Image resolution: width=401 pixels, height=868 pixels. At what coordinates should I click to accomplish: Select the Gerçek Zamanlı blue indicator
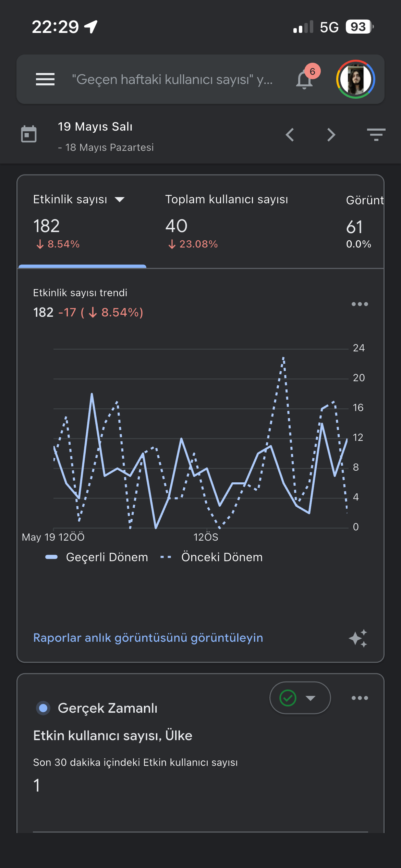(x=43, y=708)
